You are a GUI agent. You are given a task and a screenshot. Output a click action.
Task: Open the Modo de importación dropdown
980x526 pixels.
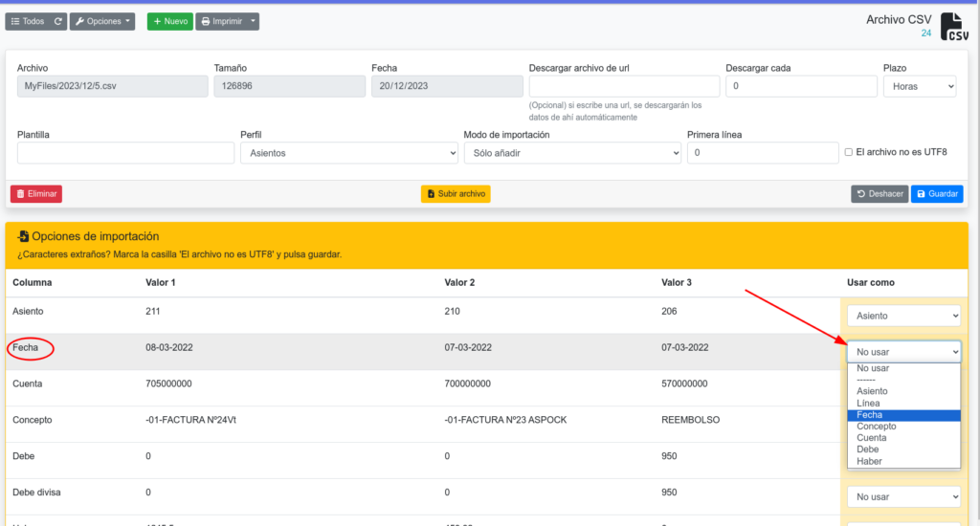571,153
